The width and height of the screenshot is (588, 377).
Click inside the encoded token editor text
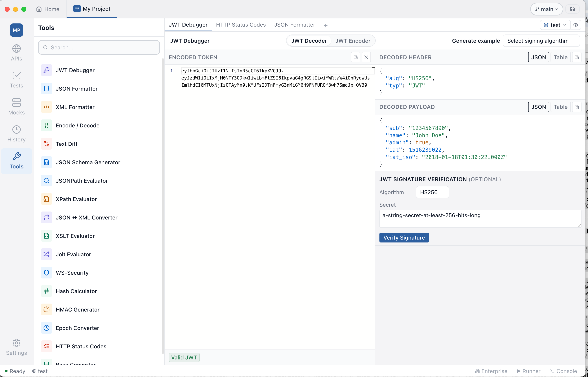275,78
